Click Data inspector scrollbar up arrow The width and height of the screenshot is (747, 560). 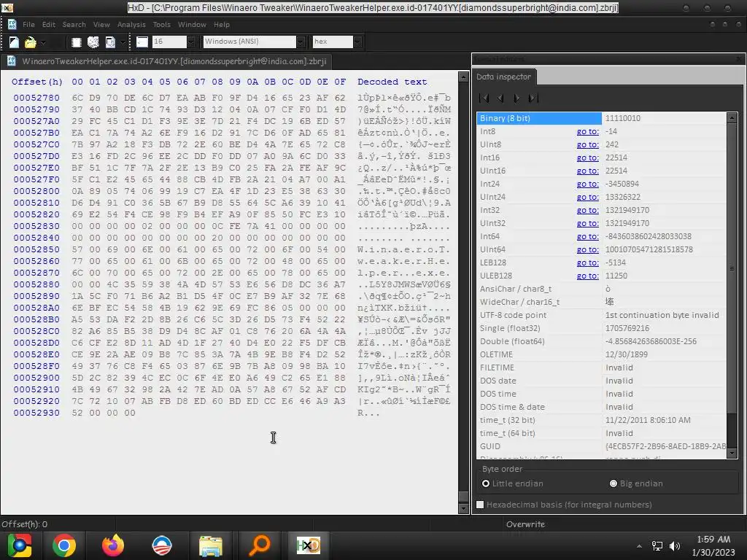click(732, 117)
